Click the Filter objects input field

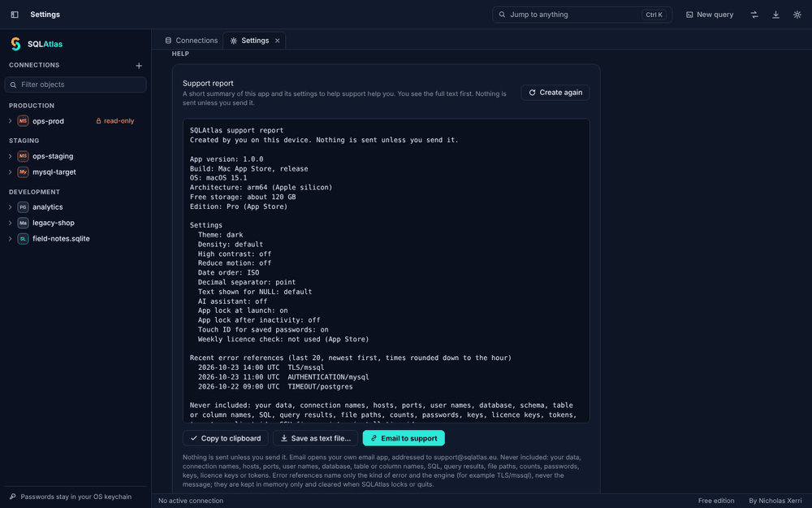(76, 85)
